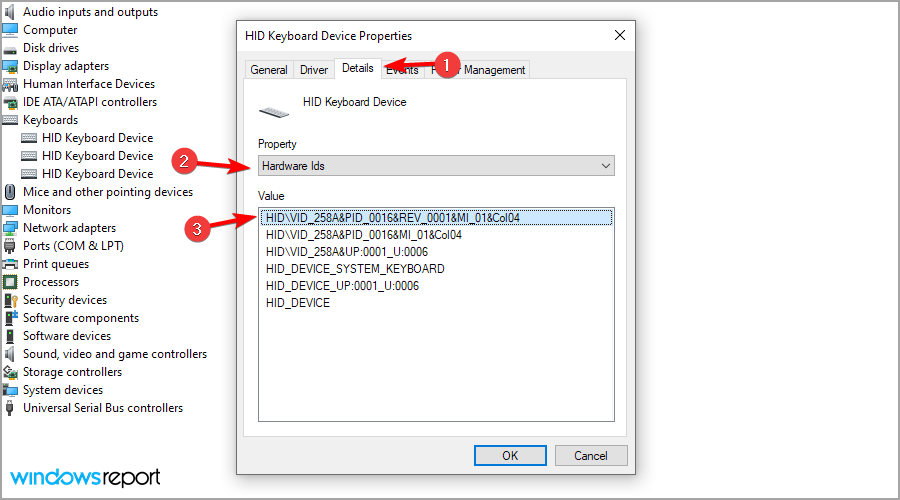Select the Processors device icon
Viewport: 900px width, 500px height.
[10, 282]
